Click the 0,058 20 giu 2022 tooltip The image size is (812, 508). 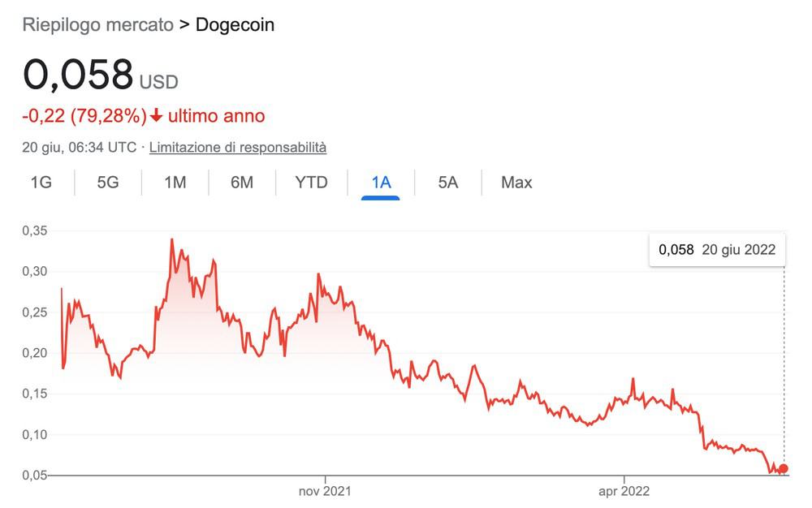(x=717, y=250)
